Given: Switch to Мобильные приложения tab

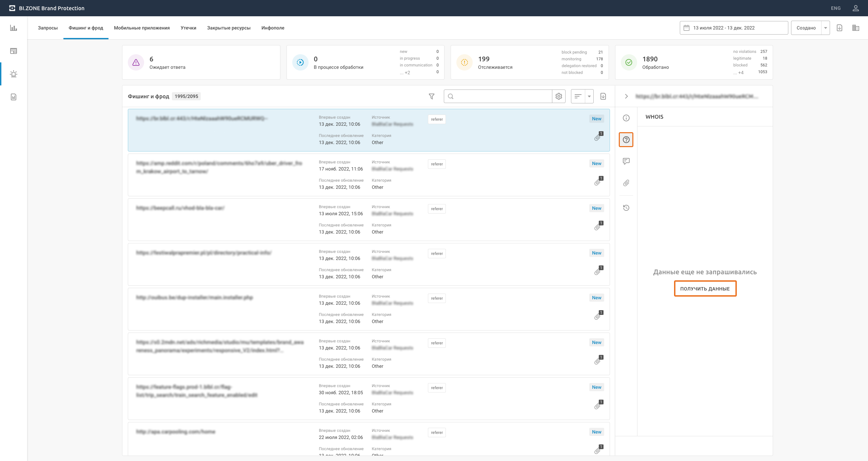Looking at the screenshot, I should coord(141,27).
